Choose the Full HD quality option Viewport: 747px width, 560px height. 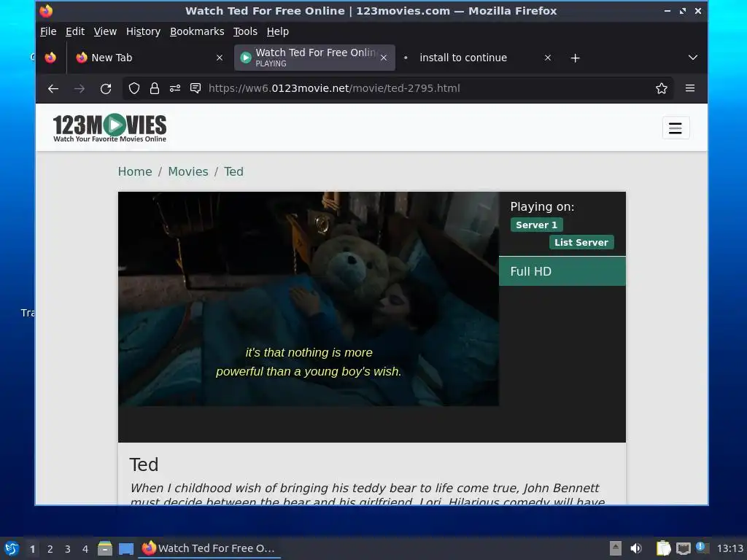click(562, 271)
